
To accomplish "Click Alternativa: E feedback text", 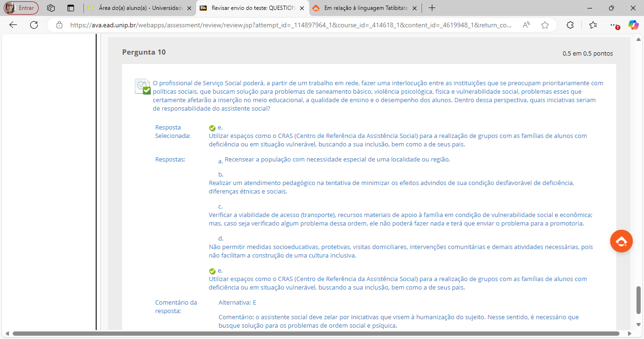I will coord(238,302).
